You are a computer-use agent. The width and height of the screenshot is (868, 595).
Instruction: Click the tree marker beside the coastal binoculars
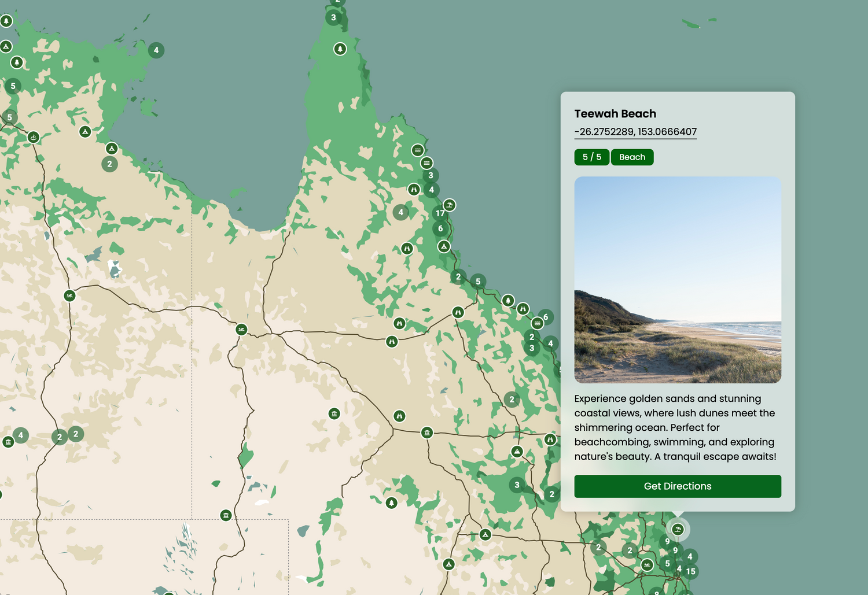[508, 301]
